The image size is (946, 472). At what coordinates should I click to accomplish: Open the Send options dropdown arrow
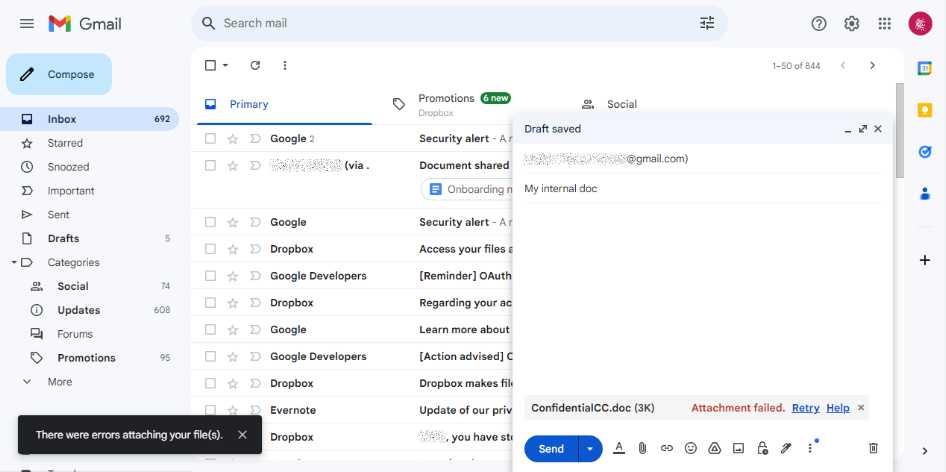click(590, 448)
